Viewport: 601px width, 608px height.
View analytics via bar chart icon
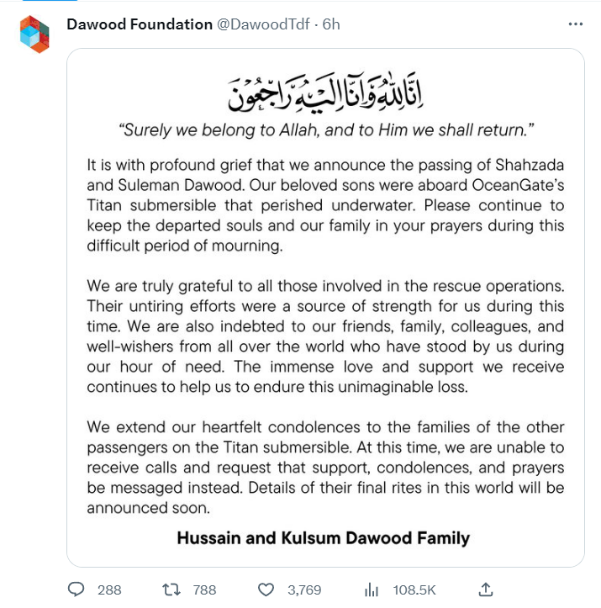371,590
